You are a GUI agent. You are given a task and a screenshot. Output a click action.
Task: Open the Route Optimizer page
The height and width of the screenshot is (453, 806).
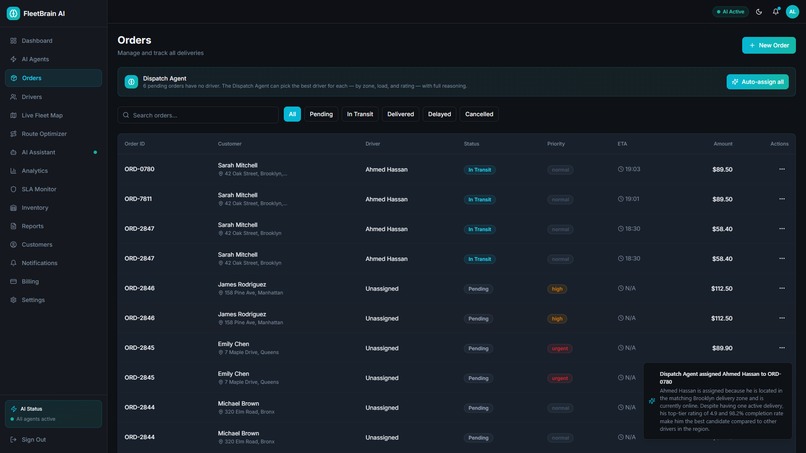(x=53, y=134)
